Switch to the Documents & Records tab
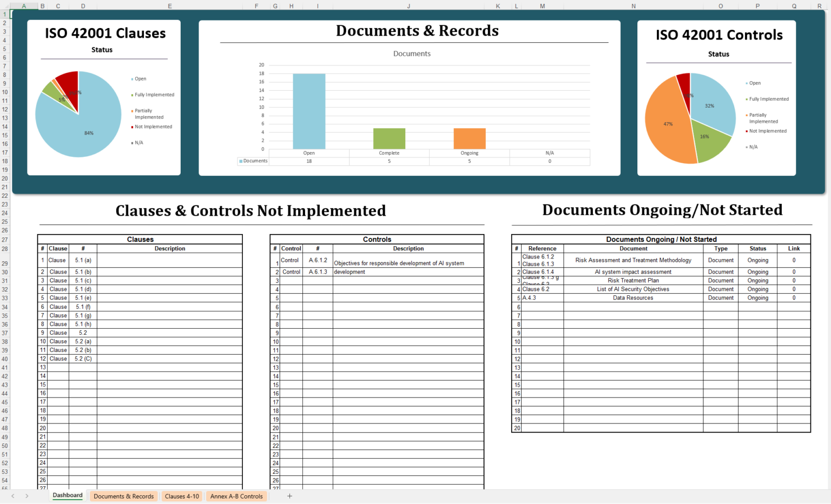The width and height of the screenshot is (831, 504). pyautogui.click(x=123, y=496)
